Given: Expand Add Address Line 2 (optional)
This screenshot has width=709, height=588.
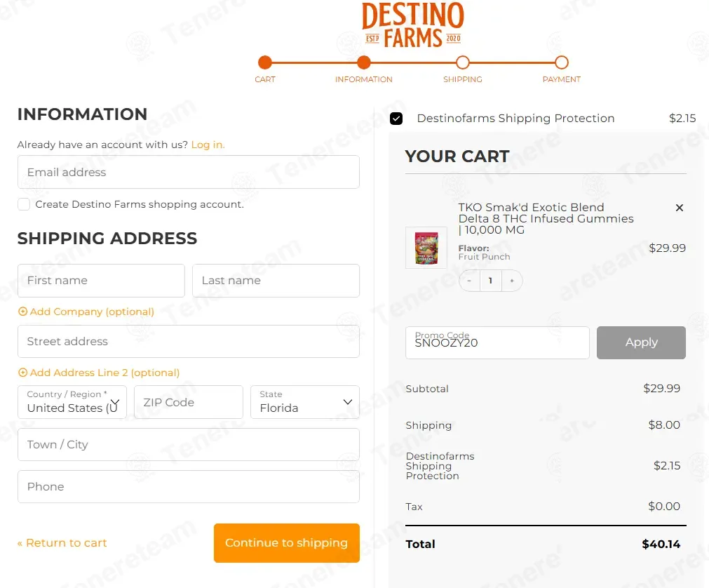Looking at the screenshot, I should click(99, 373).
